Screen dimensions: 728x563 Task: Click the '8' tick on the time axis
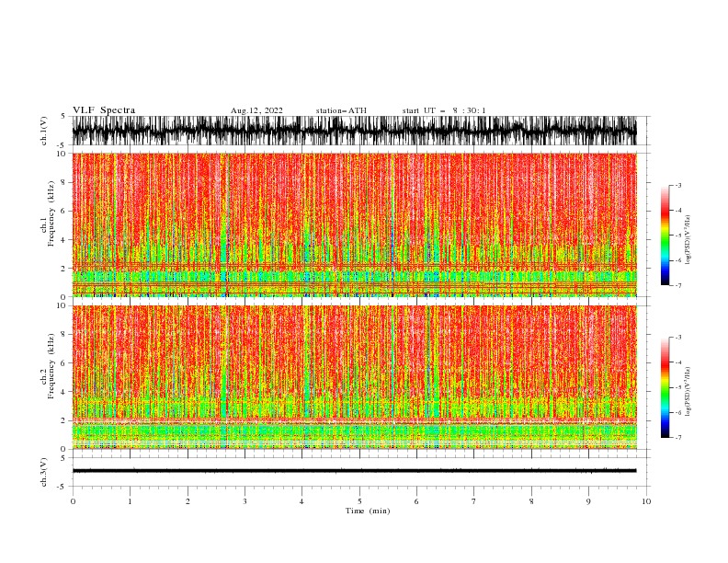click(531, 501)
